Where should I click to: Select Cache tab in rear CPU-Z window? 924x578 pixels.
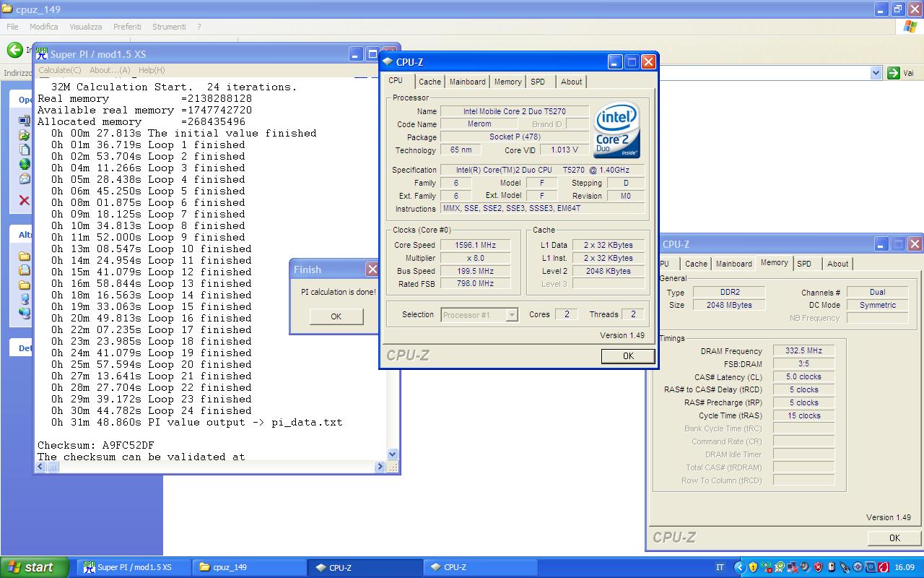(696, 264)
